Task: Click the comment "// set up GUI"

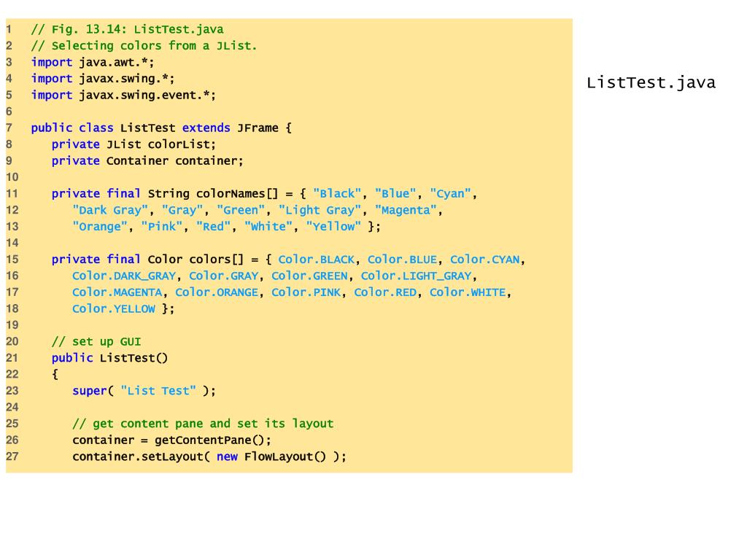Action: pos(96,342)
